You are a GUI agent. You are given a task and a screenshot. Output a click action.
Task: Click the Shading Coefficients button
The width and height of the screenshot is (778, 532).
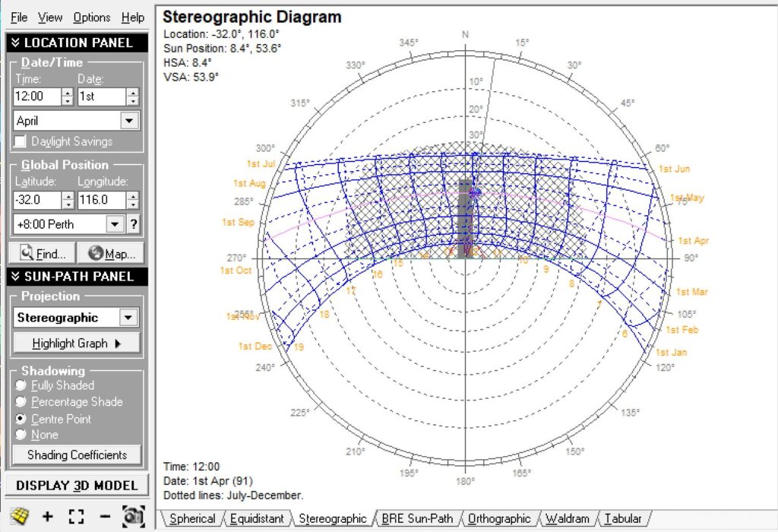pos(76,454)
